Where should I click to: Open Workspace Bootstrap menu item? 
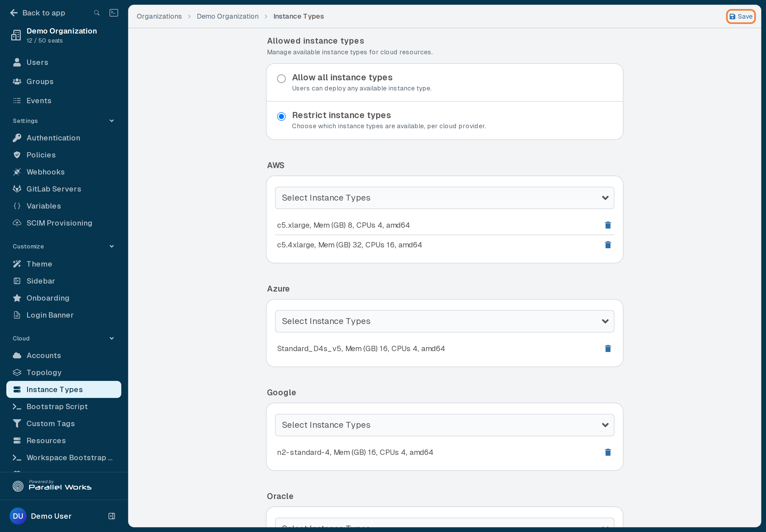[64, 457]
